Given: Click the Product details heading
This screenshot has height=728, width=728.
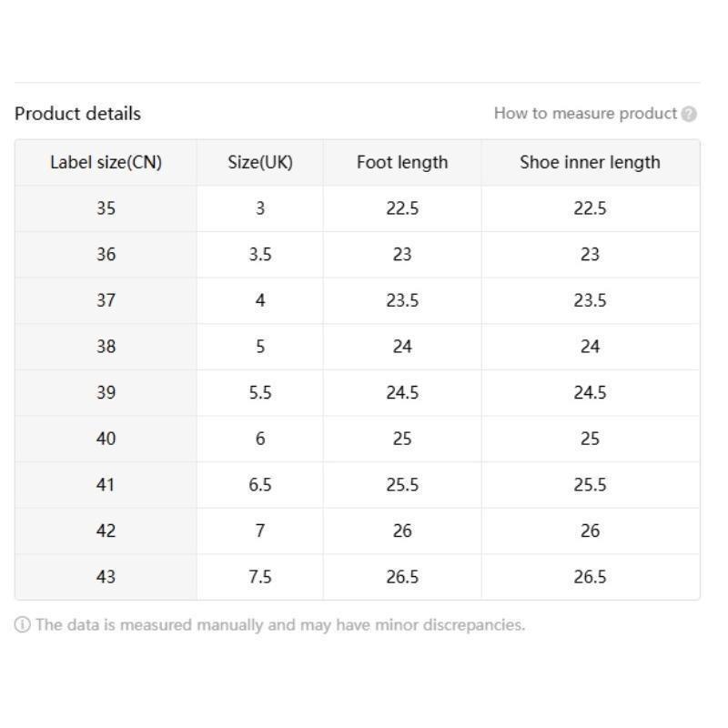Looking at the screenshot, I should pyautogui.click(x=77, y=114).
